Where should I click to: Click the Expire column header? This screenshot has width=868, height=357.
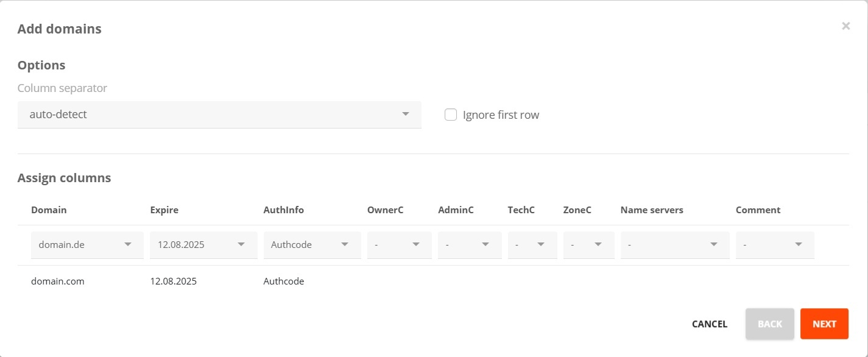tap(164, 210)
